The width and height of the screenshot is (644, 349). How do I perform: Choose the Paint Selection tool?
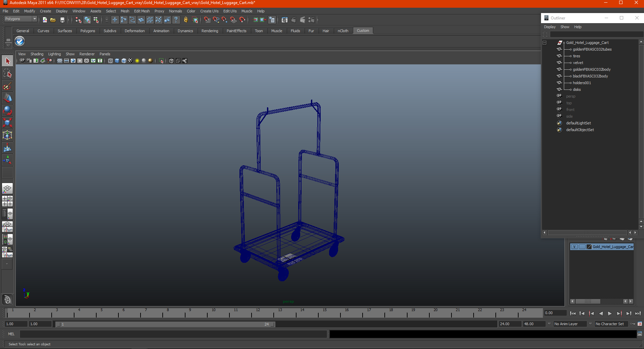tap(7, 86)
